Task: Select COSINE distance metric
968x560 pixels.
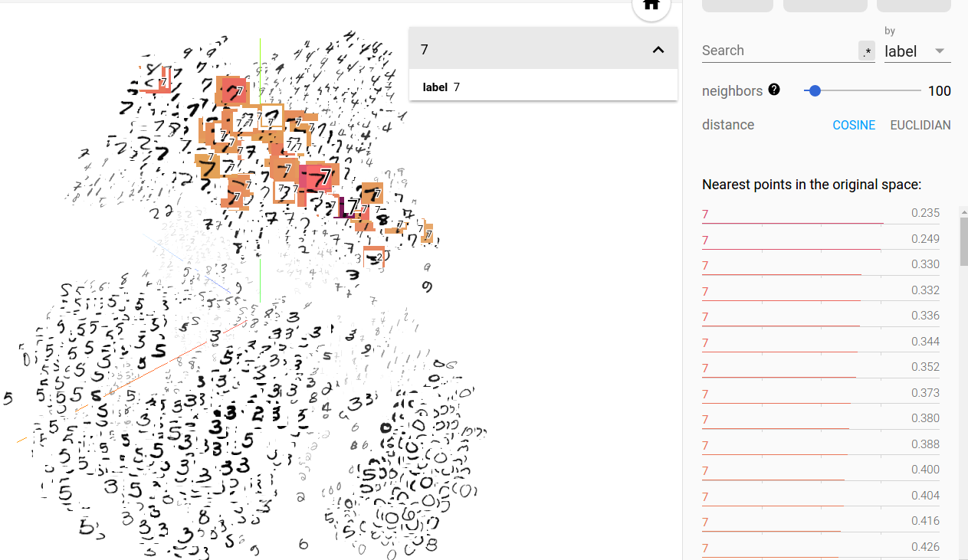Action: [x=854, y=125]
